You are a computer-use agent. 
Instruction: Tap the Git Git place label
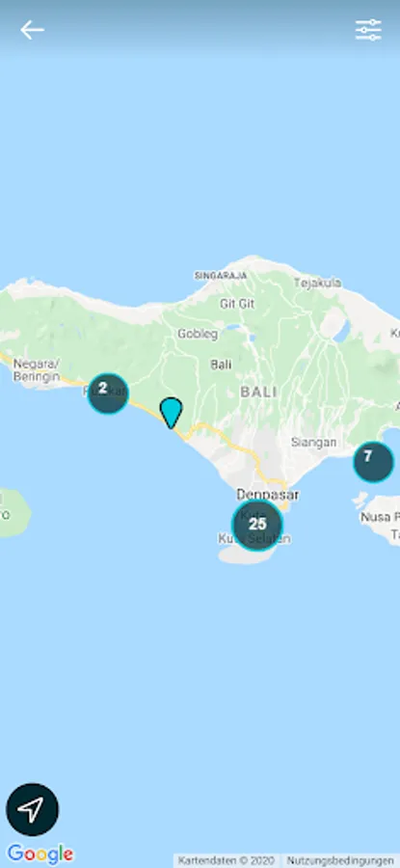click(237, 304)
